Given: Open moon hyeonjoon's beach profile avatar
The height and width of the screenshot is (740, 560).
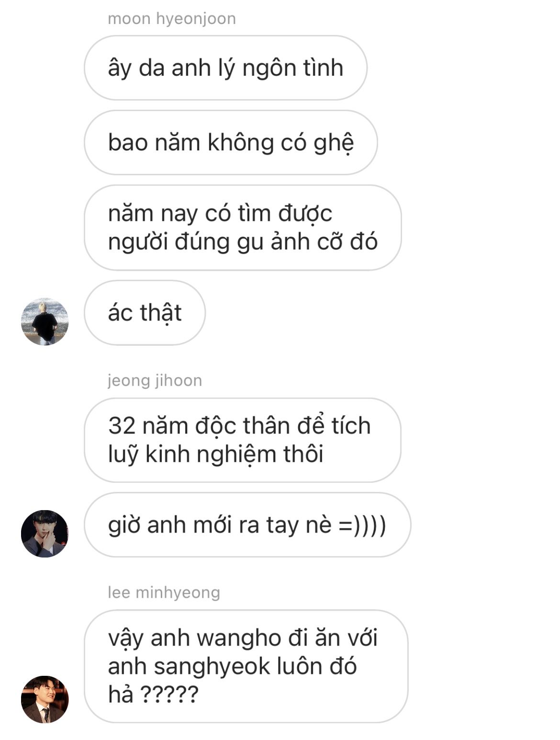Looking at the screenshot, I should (45, 321).
